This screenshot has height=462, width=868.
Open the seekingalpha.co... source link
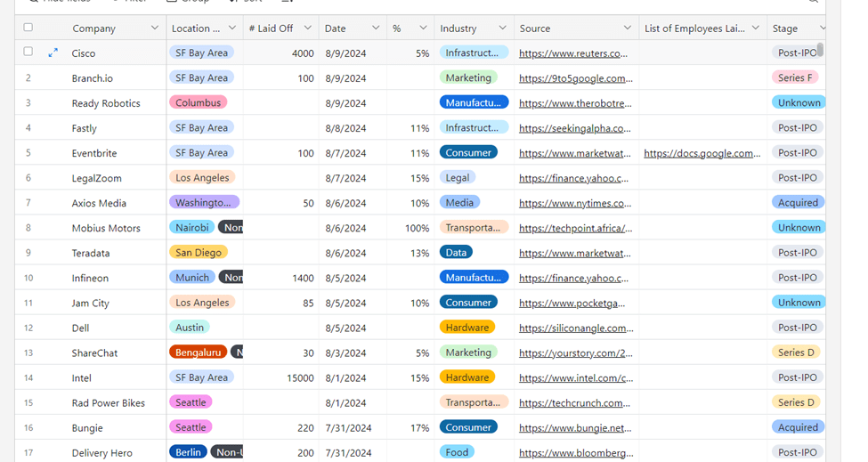574,128
